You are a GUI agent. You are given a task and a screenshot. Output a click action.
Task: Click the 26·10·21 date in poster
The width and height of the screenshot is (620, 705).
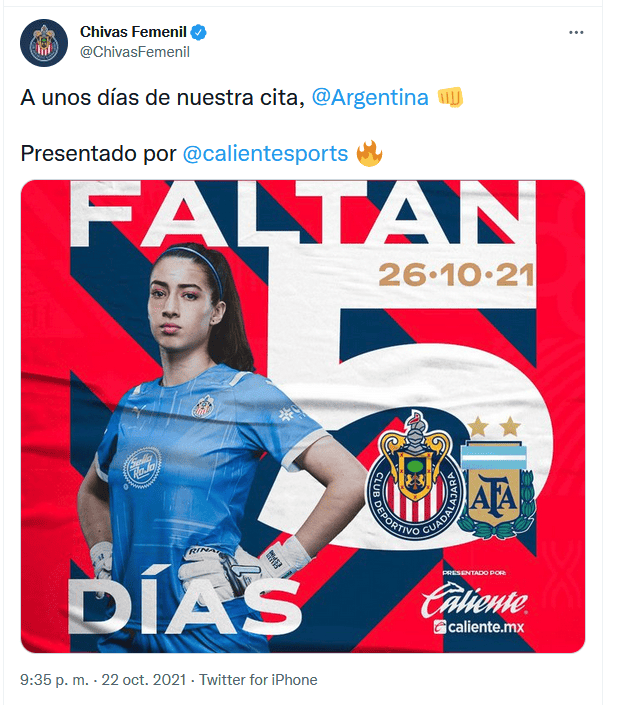(456, 275)
